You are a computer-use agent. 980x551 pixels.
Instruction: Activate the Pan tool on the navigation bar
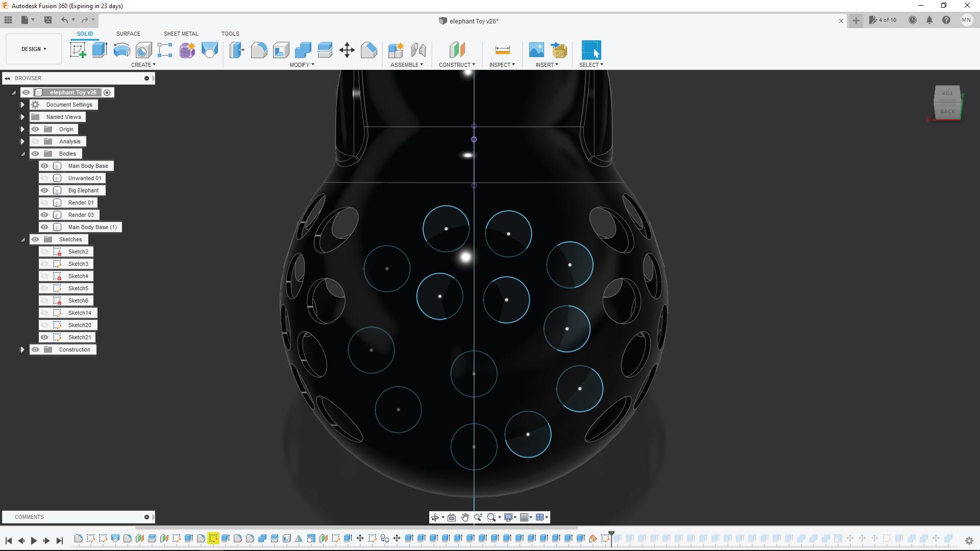pos(465,517)
